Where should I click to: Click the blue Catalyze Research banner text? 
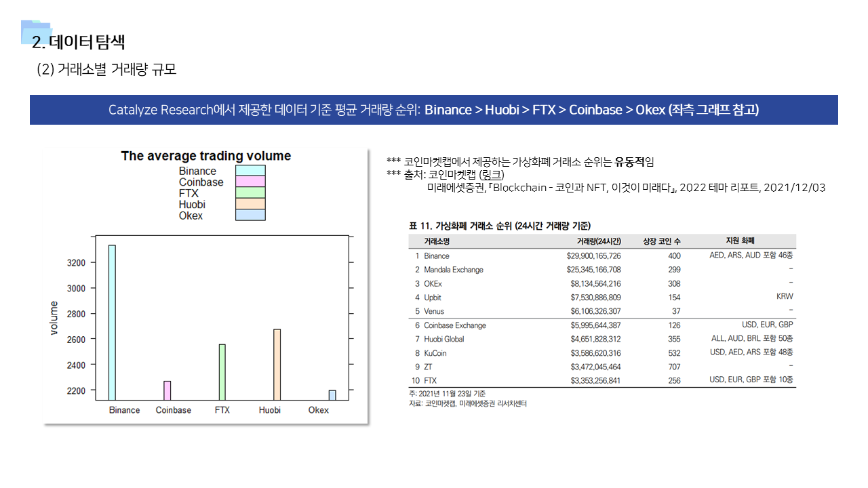[x=434, y=110]
